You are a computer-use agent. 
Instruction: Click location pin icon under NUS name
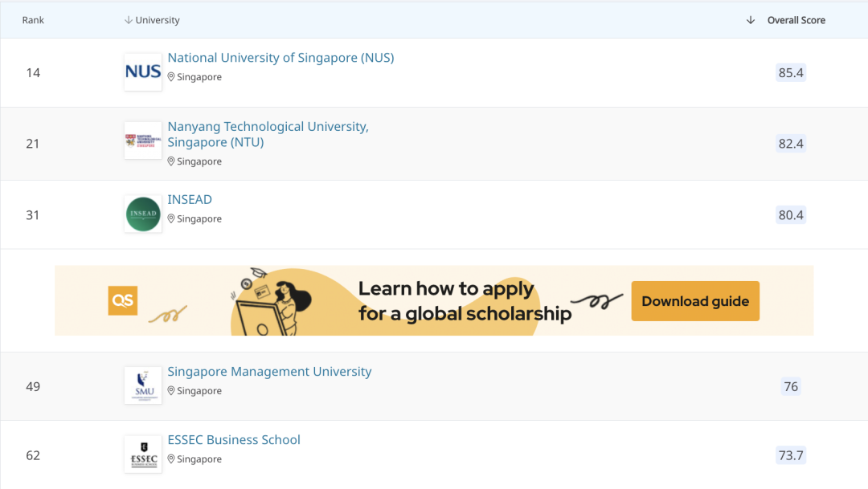pos(171,77)
